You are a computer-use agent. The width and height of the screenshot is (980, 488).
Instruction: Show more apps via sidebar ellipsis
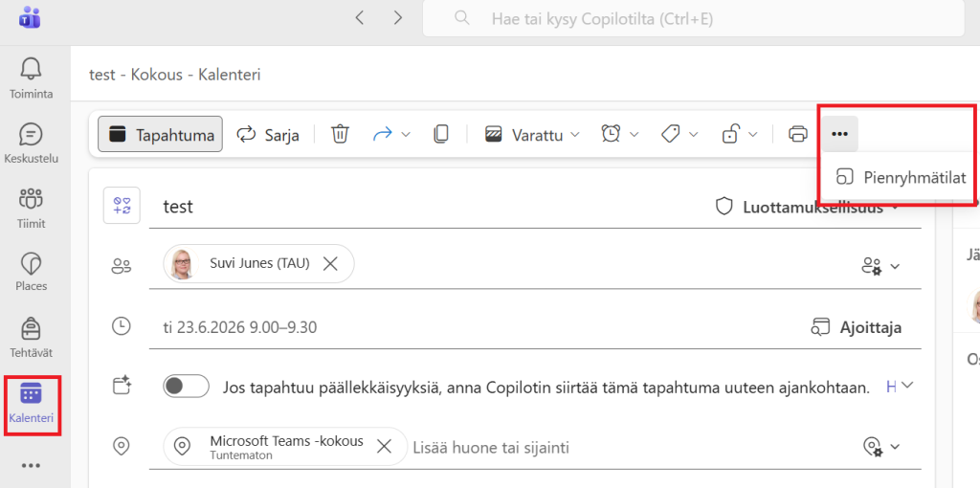pos(31,465)
